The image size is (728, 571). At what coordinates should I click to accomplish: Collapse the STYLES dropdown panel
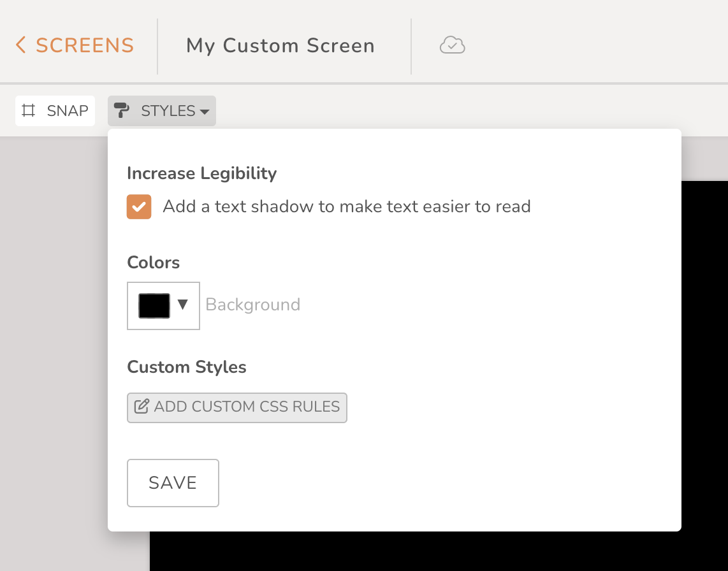pos(161,110)
